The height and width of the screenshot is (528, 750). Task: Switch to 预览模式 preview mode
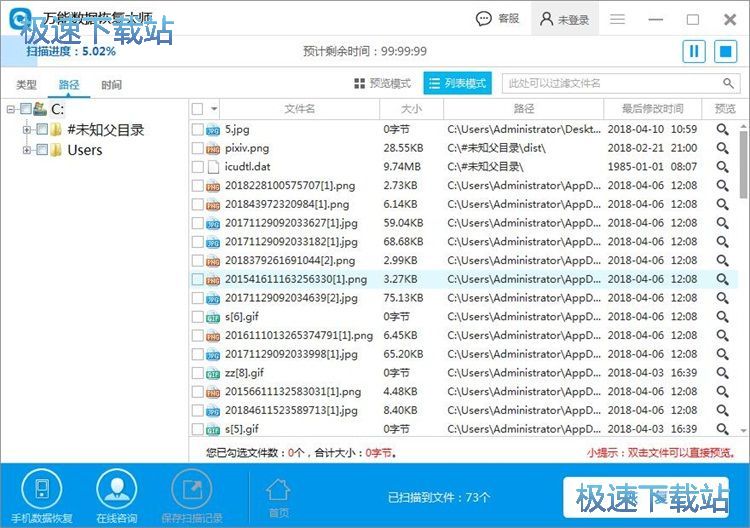click(382, 84)
